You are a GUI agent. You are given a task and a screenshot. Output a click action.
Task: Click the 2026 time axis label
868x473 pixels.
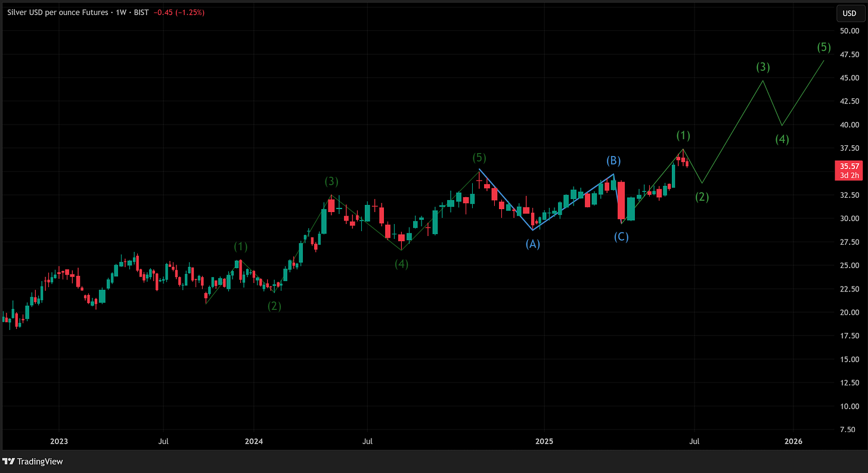[x=793, y=441]
